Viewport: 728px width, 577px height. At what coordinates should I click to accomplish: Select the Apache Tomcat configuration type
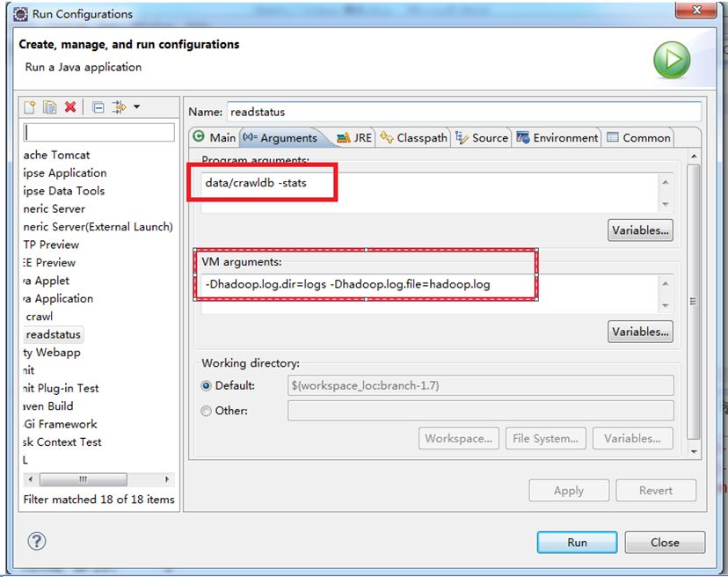pos(56,155)
